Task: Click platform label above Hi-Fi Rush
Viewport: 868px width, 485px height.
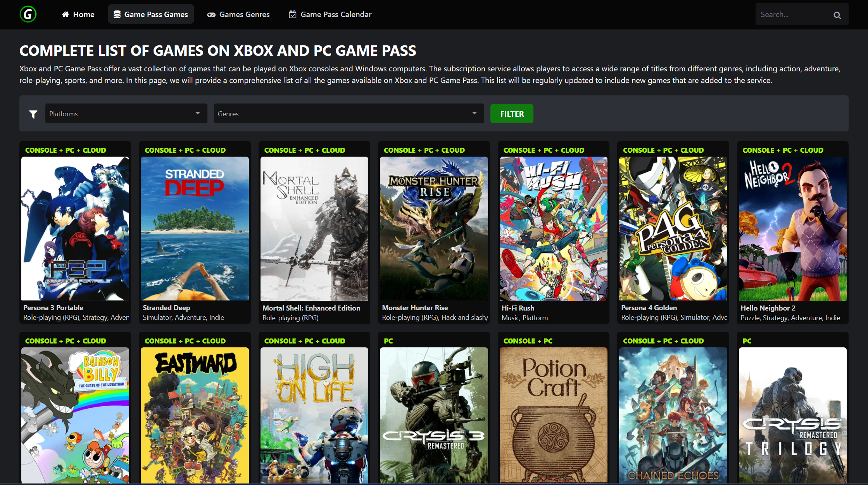Action: 544,150
